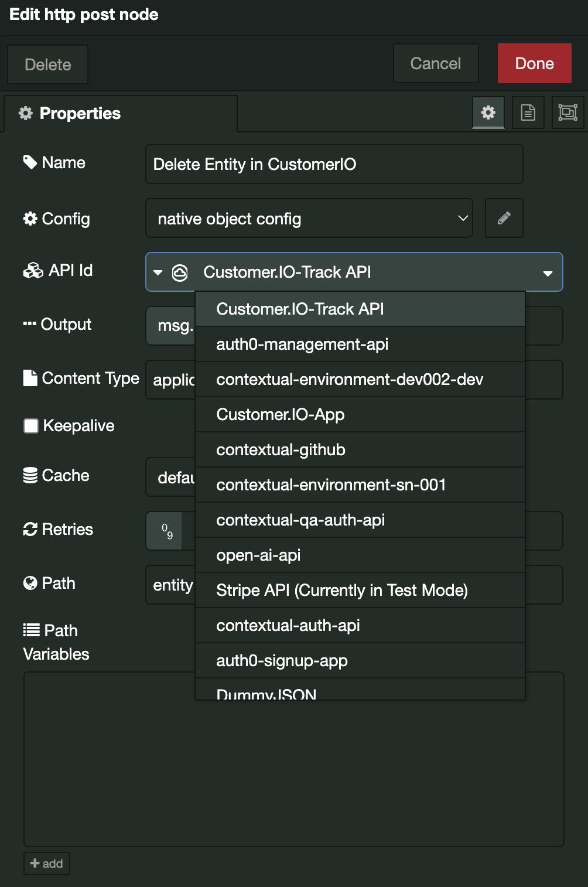Click the Customer.IO cloud icon in API Id
588x887 pixels.
point(180,272)
